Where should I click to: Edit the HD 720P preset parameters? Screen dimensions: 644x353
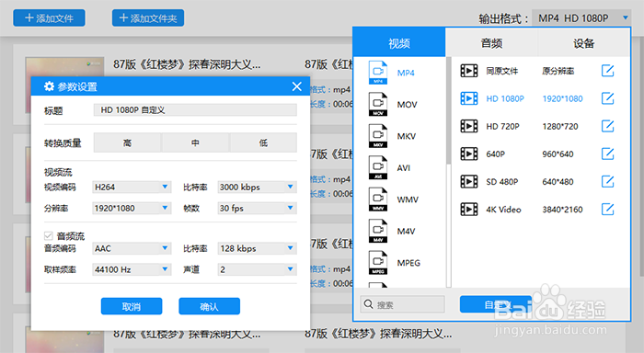click(x=607, y=126)
